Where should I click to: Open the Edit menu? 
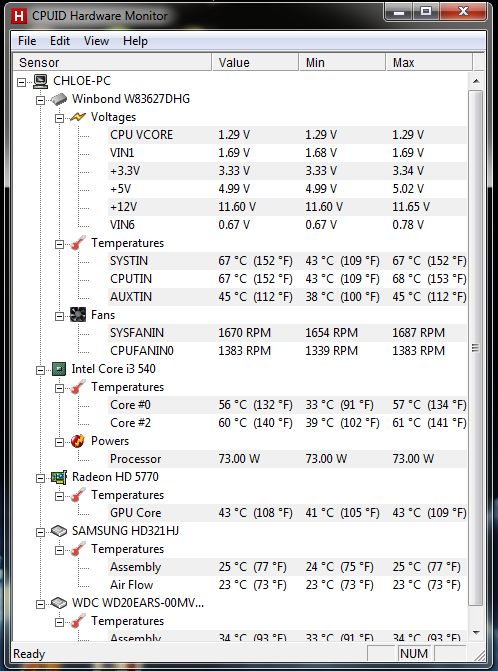60,41
